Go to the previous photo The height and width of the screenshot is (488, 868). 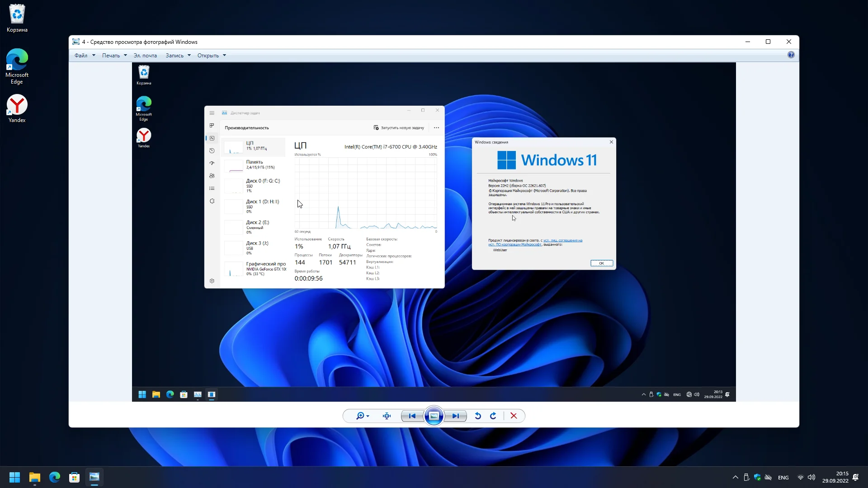pyautogui.click(x=412, y=416)
